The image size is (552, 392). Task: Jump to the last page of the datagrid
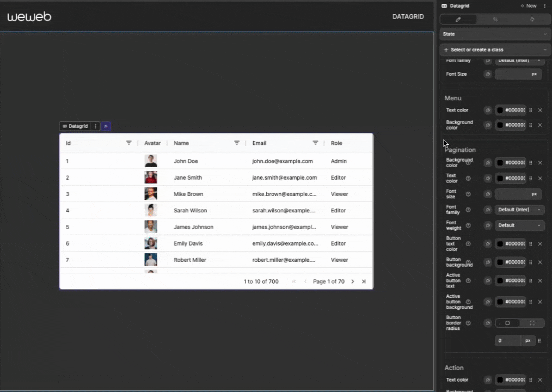click(364, 281)
